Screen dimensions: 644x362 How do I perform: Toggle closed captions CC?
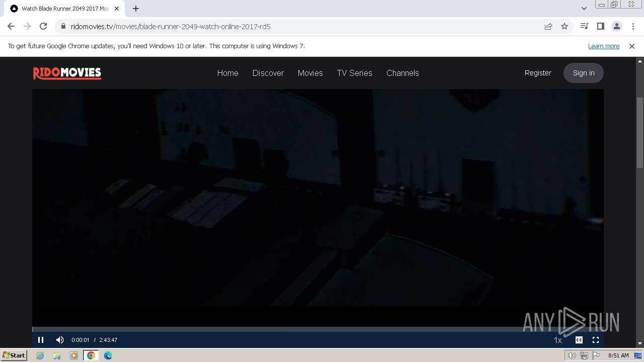(x=579, y=340)
